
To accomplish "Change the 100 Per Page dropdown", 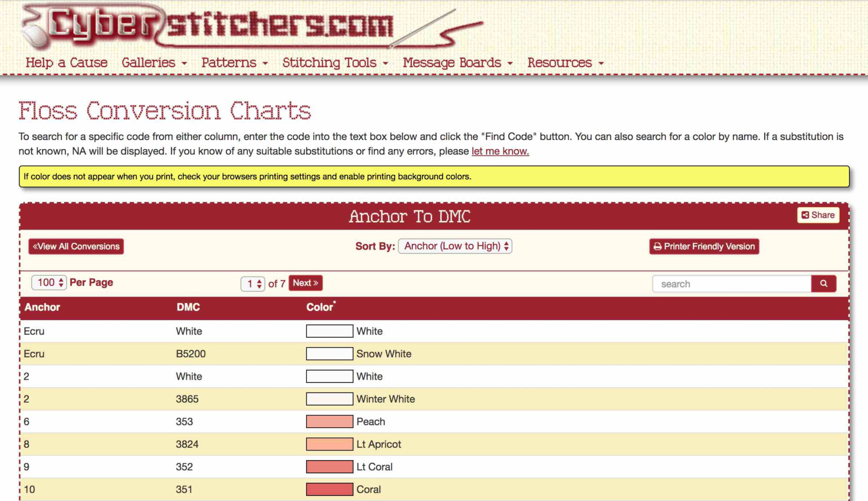I will tap(49, 283).
